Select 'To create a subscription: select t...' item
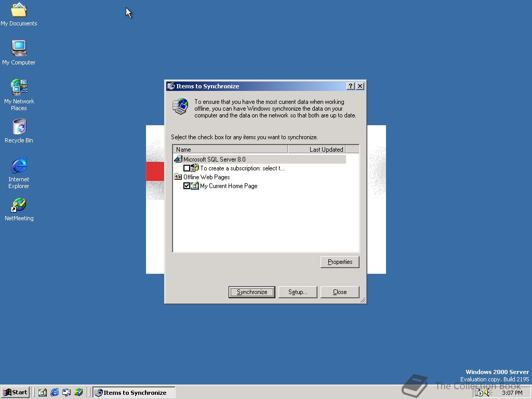The height and width of the screenshot is (399, 532). (x=242, y=168)
